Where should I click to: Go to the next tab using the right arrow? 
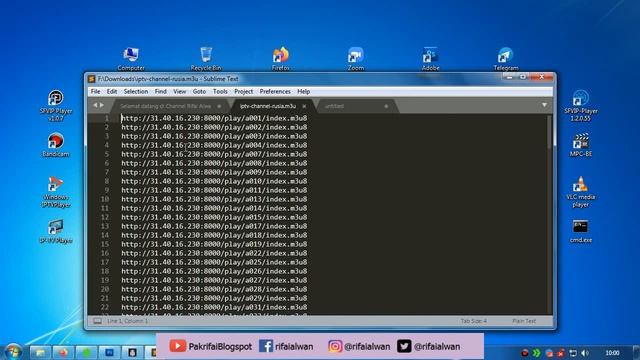click(102, 105)
